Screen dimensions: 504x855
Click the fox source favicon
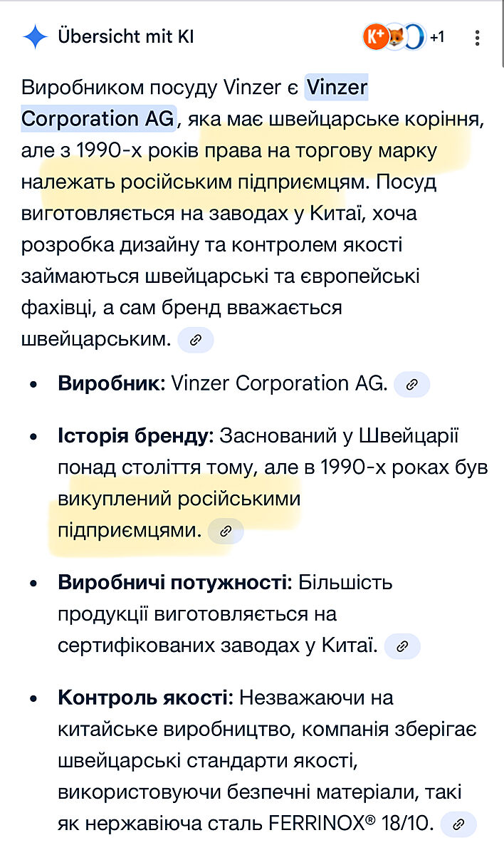pos(395,37)
